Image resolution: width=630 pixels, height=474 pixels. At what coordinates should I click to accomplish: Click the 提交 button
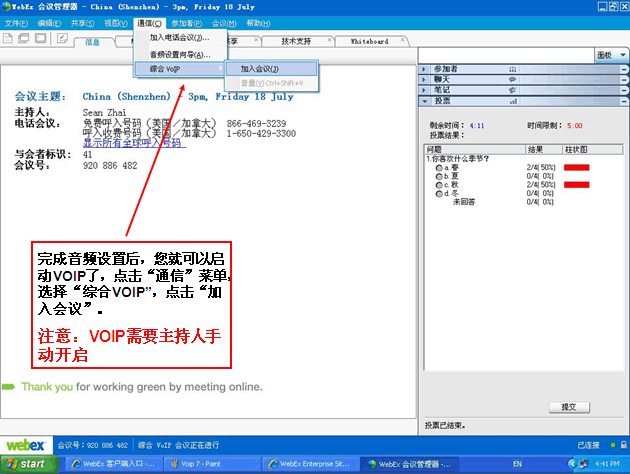click(569, 407)
